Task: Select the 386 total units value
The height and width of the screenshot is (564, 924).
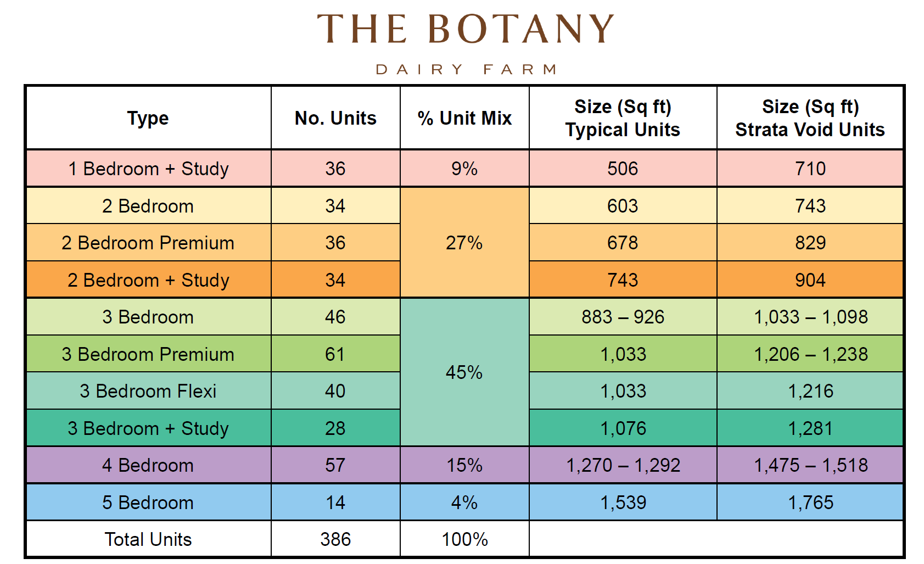Action: pos(335,539)
